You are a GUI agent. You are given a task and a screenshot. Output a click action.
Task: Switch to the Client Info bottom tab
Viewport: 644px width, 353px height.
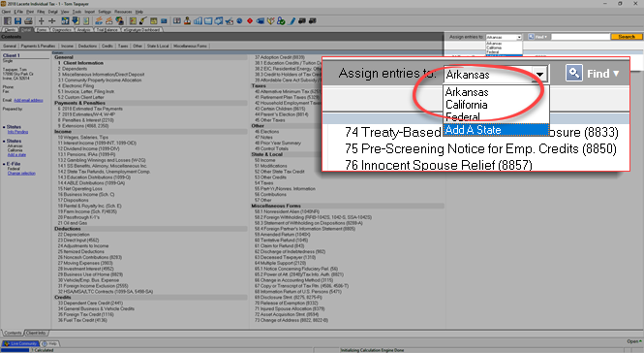coord(36,333)
